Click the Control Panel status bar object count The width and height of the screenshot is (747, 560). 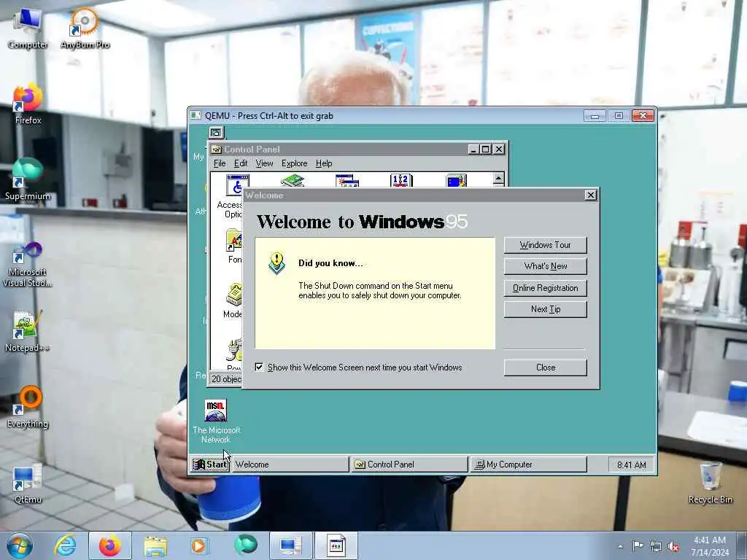click(227, 378)
